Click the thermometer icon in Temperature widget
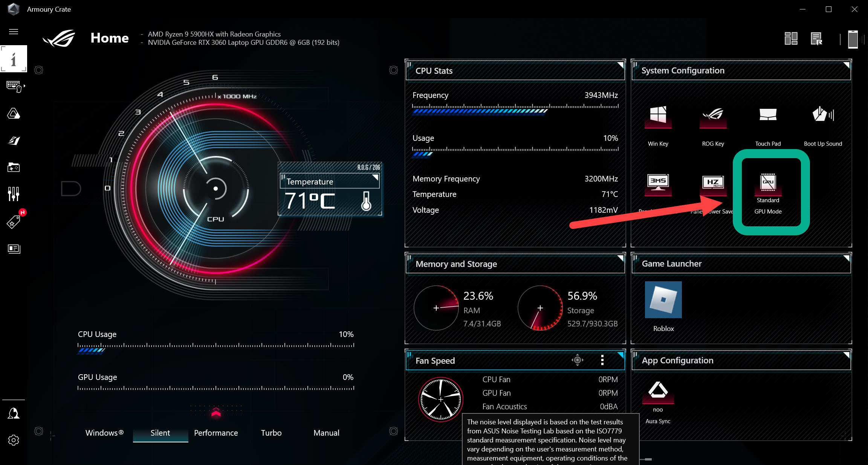Screen dimensions: 868x465 point(366,201)
